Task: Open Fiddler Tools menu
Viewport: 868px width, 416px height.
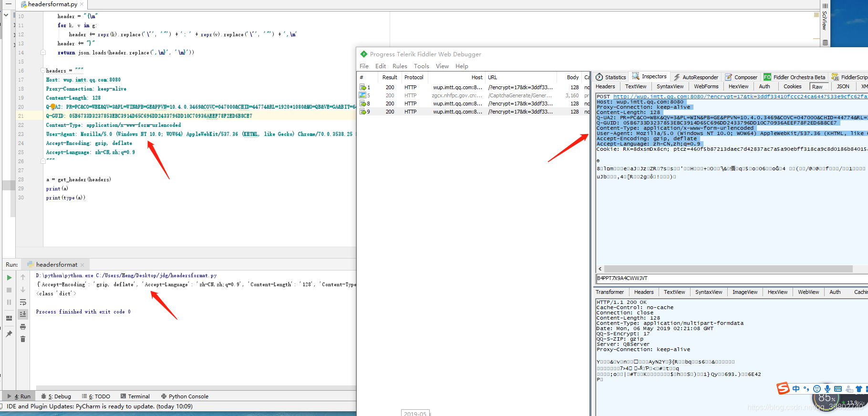Action: [x=422, y=66]
